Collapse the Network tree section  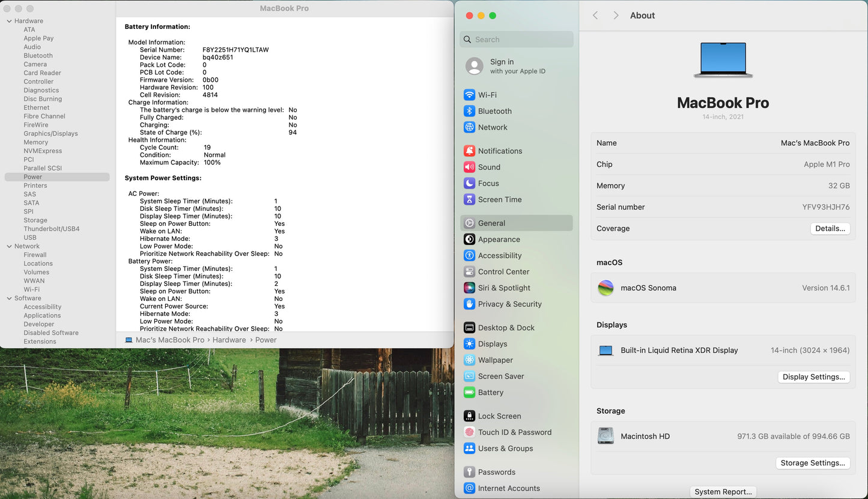9,246
